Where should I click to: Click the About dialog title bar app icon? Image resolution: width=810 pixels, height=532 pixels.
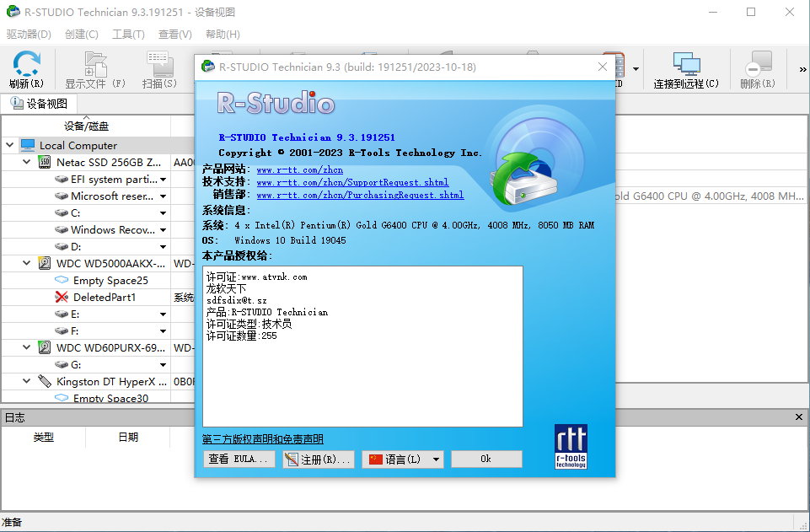(207, 66)
